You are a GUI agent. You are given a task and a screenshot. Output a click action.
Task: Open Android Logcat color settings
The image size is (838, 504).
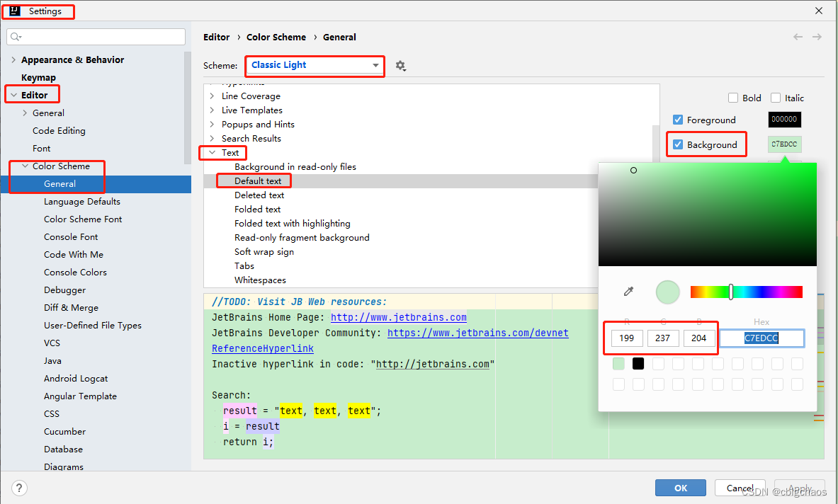76,379
